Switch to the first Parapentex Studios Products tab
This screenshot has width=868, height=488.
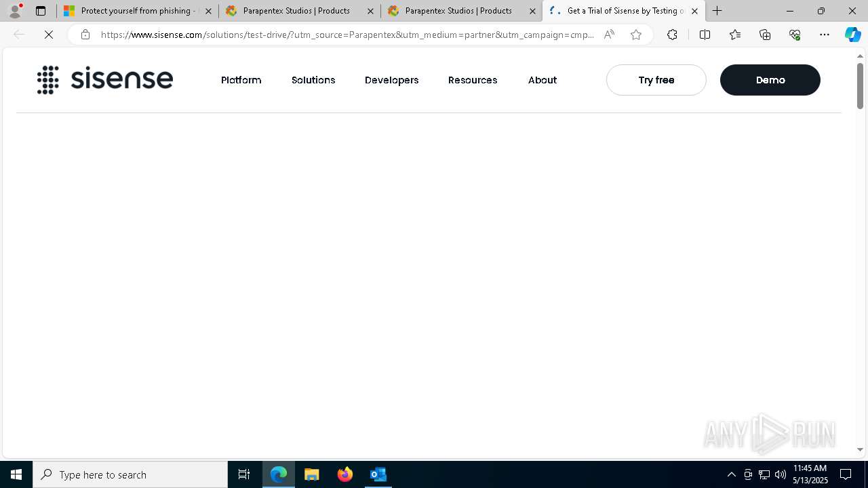coord(299,11)
